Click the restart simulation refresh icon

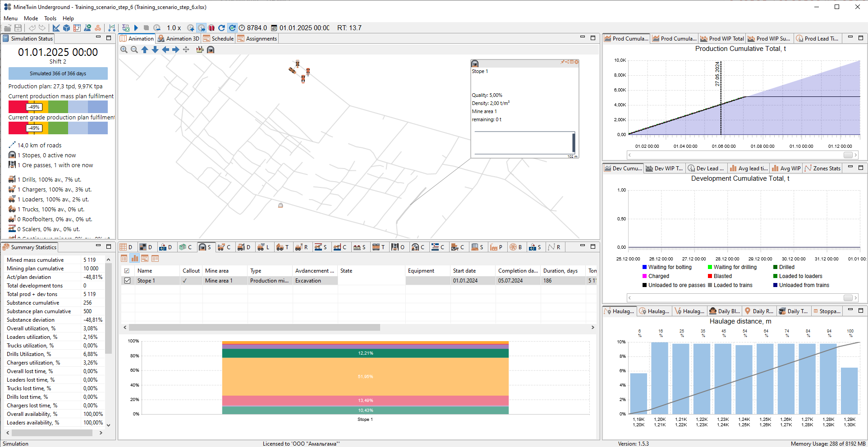221,28
